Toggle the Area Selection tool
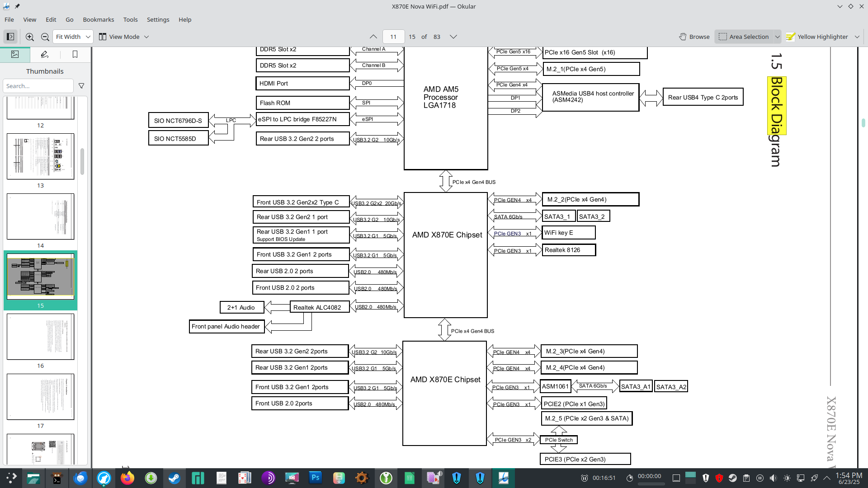Image resolution: width=868 pixels, height=488 pixels. click(744, 37)
